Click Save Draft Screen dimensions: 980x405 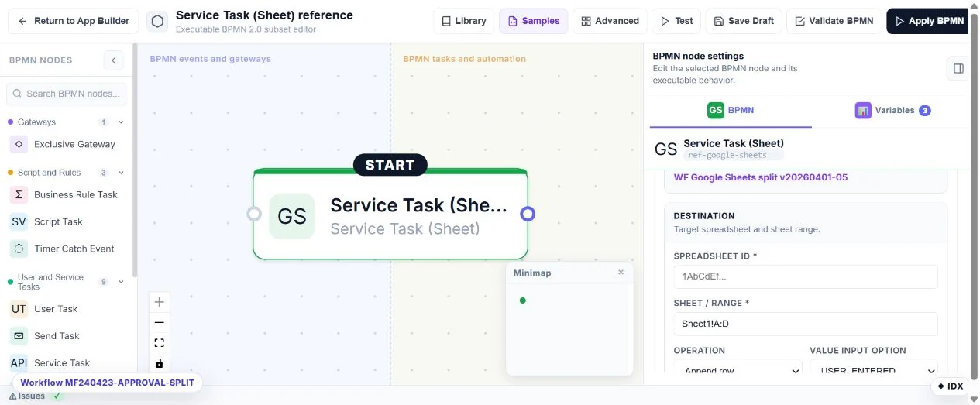[744, 21]
